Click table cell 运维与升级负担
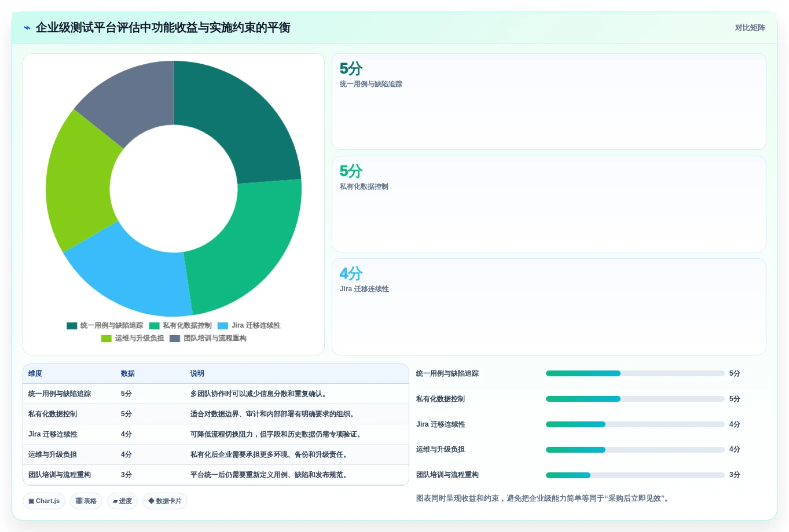Viewport: 789px width, 532px height. coord(53,455)
